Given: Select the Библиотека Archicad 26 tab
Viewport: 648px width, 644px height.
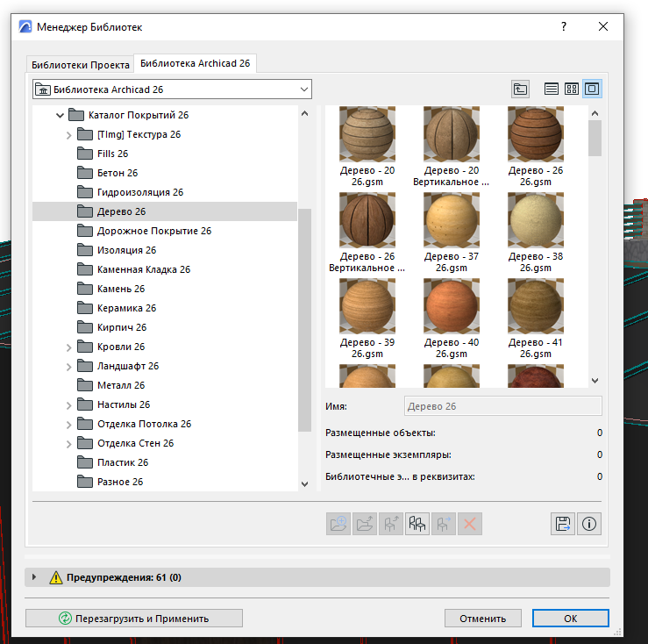Looking at the screenshot, I should click(195, 63).
